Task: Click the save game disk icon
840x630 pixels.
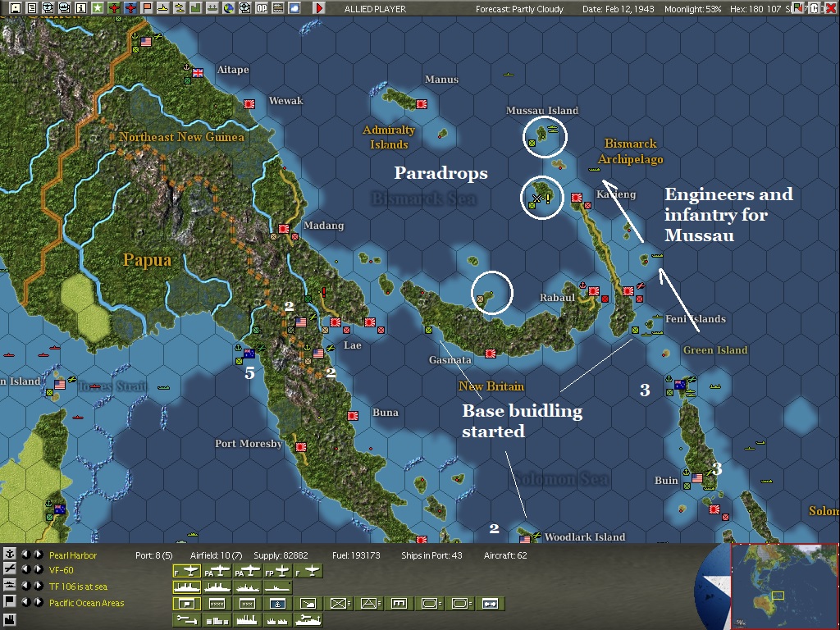Action: click(15, 8)
